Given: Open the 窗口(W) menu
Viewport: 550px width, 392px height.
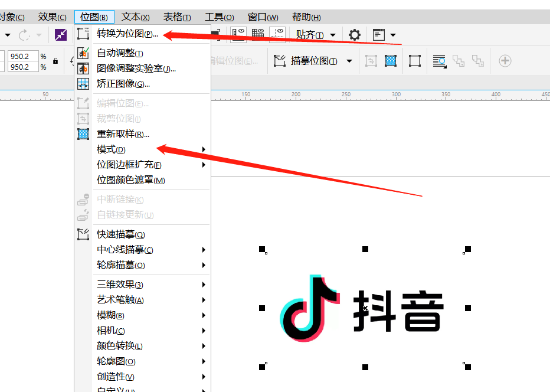Looking at the screenshot, I should click(x=263, y=17).
